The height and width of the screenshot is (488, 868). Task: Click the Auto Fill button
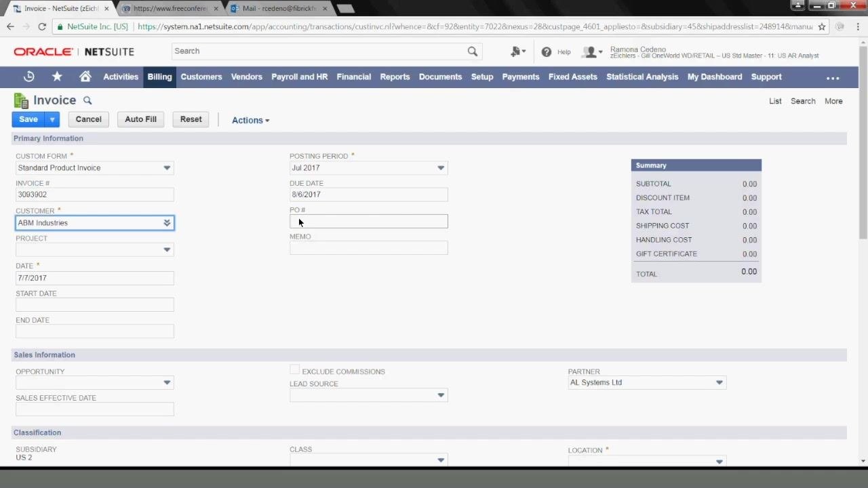140,119
